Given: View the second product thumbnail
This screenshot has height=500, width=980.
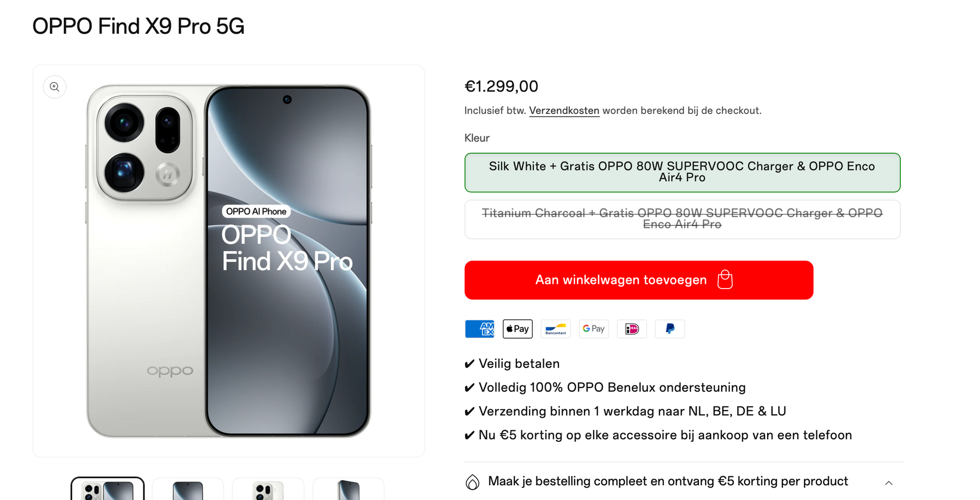Looking at the screenshot, I should (188, 489).
